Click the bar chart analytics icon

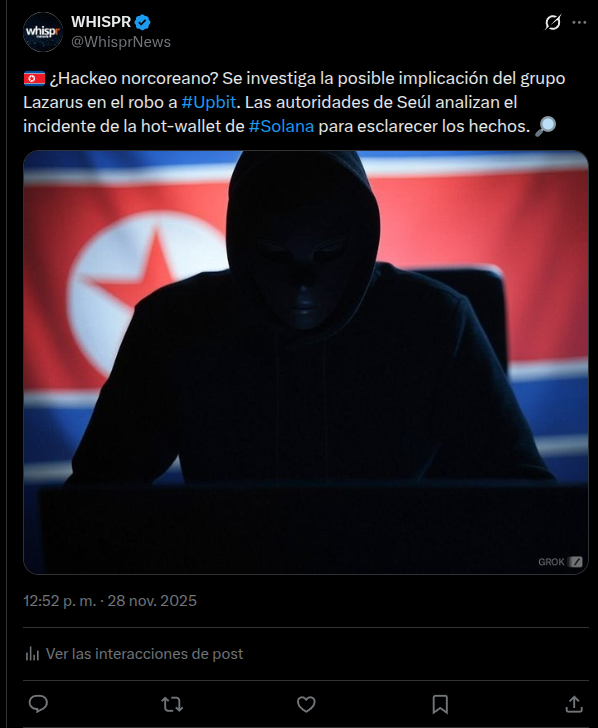coord(32,654)
